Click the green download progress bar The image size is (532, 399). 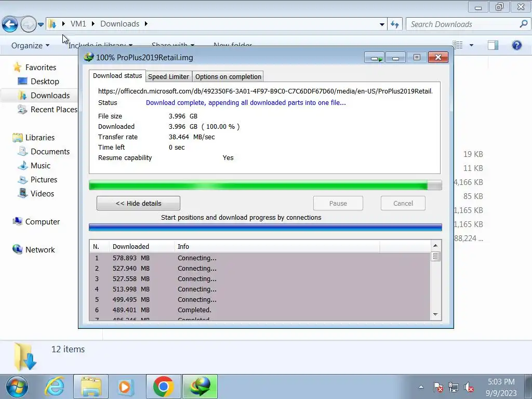tap(265, 185)
